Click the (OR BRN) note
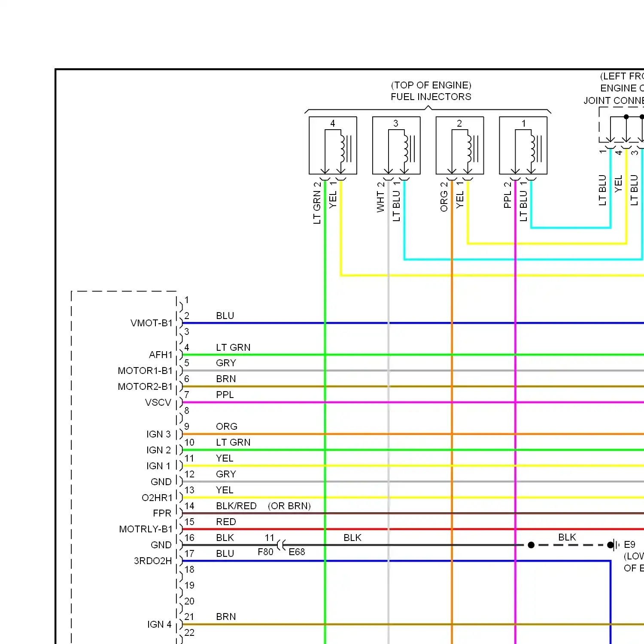This screenshot has width=644, height=644. click(x=289, y=506)
